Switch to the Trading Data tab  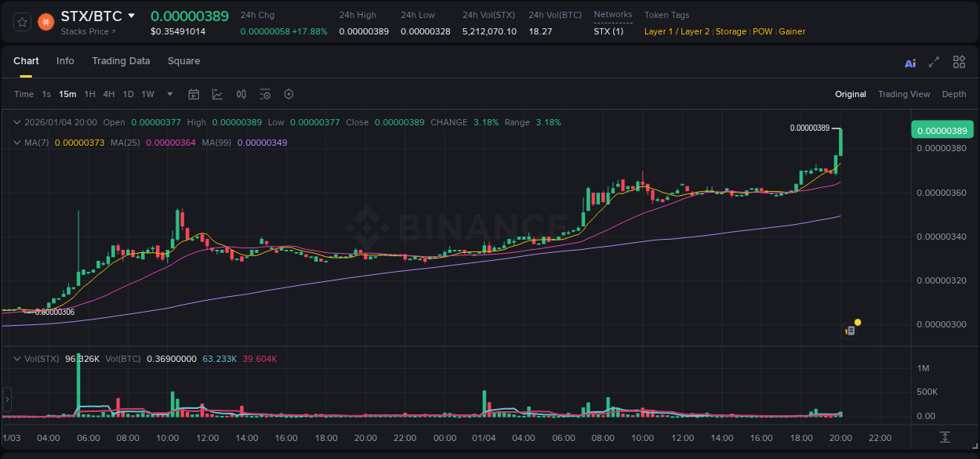(121, 61)
